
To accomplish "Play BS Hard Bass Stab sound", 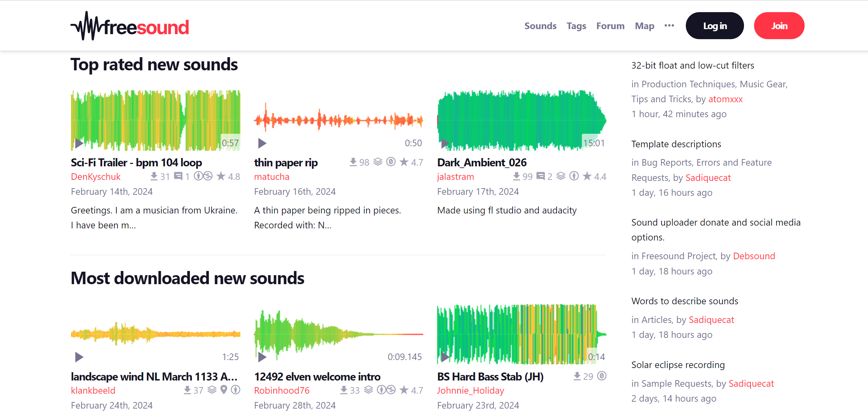I will 445,357.
